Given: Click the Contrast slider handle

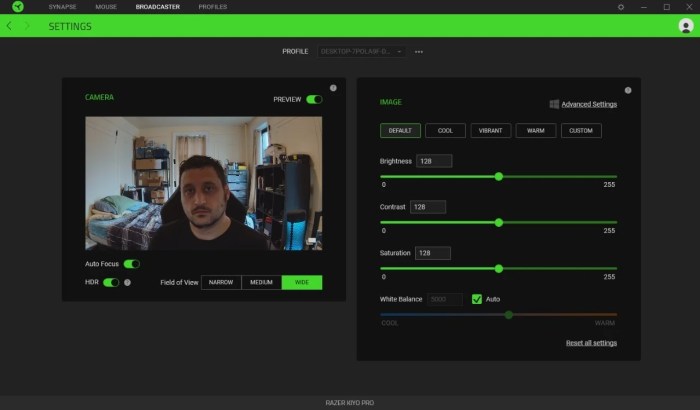Looking at the screenshot, I should 499,222.
